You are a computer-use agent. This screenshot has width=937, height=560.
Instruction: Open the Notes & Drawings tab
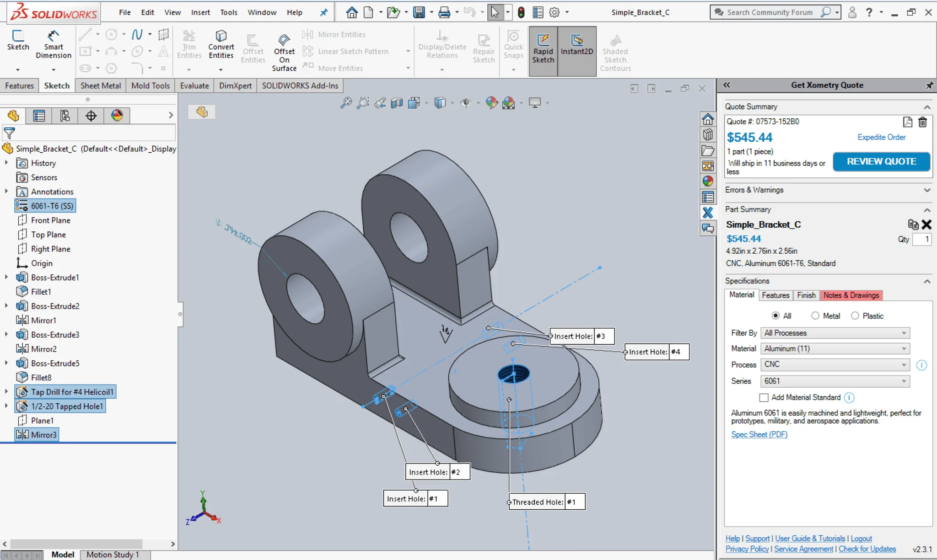click(851, 295)
